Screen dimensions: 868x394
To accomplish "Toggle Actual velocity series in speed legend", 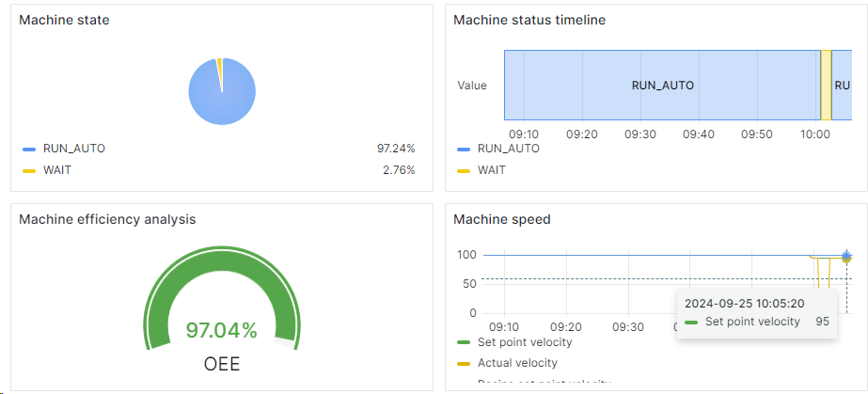I will pos(517,363).
